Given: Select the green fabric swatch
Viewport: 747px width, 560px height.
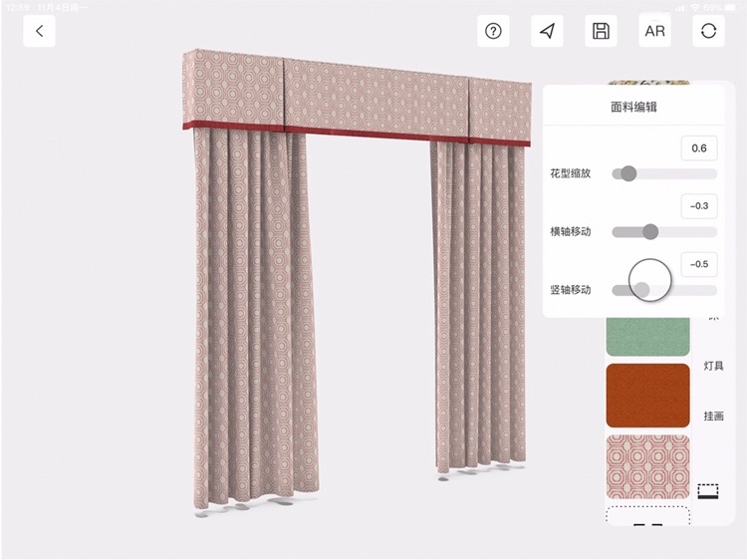Looking at the screenshot, I should [x=648, y=337].
